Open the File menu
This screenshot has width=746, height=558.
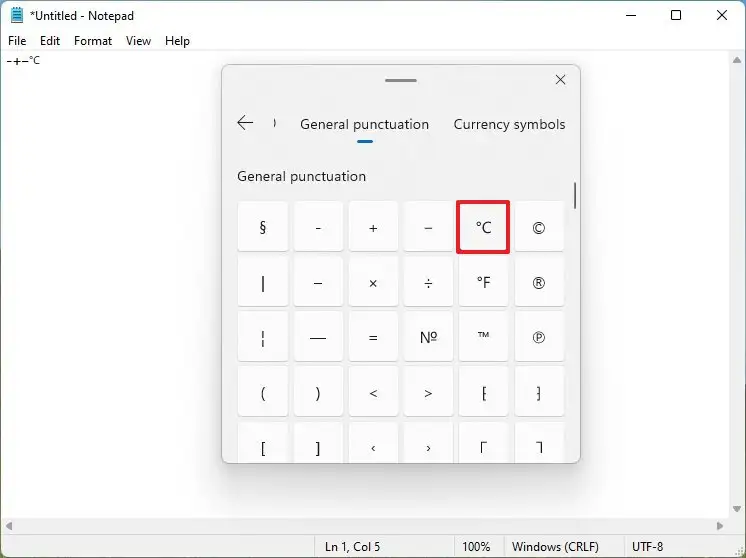(17, 41)
